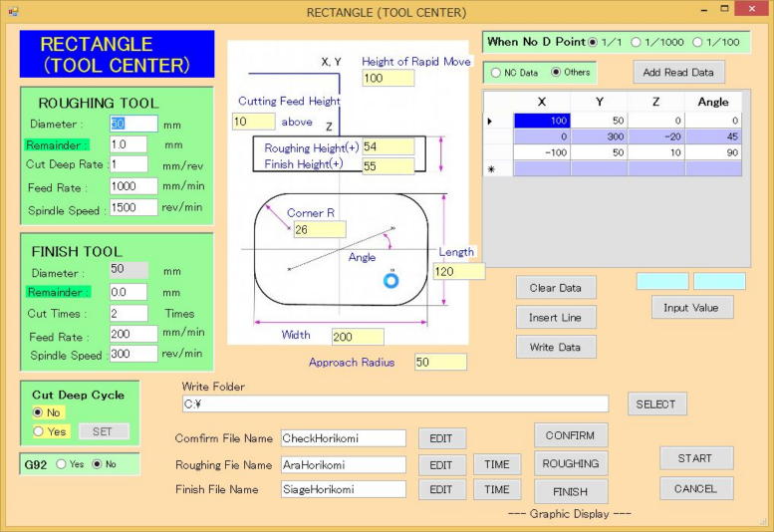774x532 pixels.
Task: Select the 1/100 D Point option
Action: [x=697, y=42]
